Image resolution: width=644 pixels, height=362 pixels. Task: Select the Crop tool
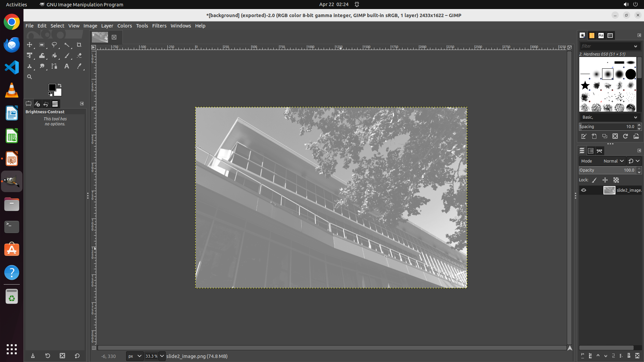click(x=79, y=45)
